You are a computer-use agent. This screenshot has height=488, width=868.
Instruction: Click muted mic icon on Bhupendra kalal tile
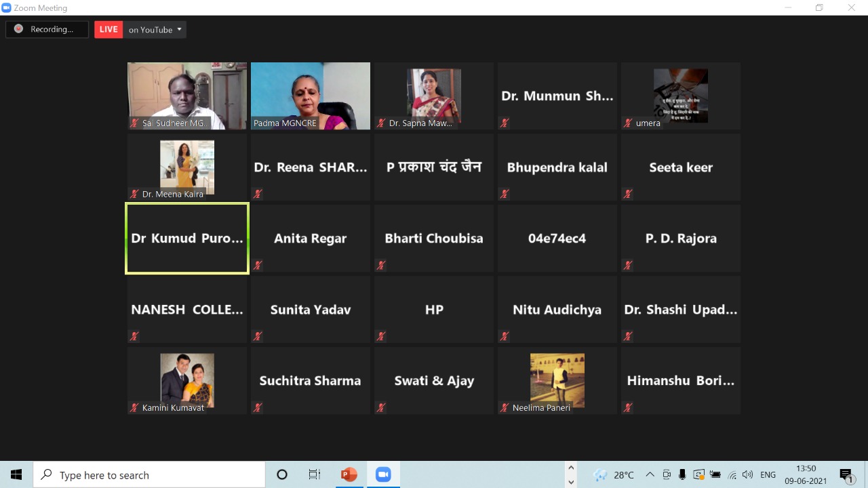(x=505, y=194)
